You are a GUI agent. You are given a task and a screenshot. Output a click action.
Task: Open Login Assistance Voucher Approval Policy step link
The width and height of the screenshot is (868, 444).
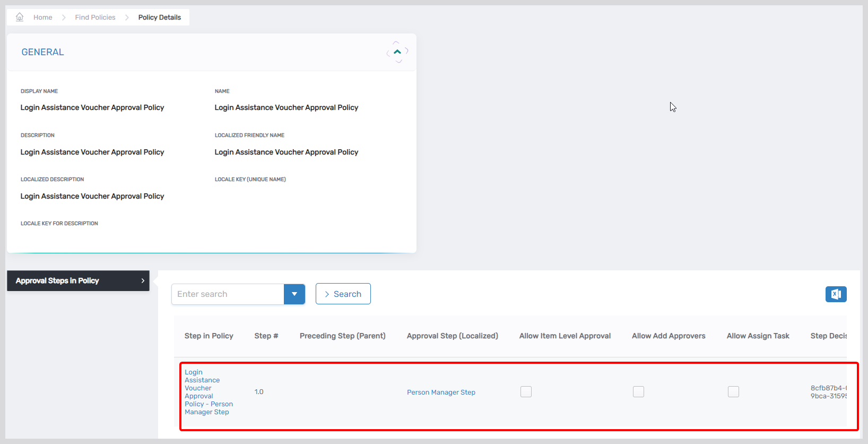click(208, 392)
